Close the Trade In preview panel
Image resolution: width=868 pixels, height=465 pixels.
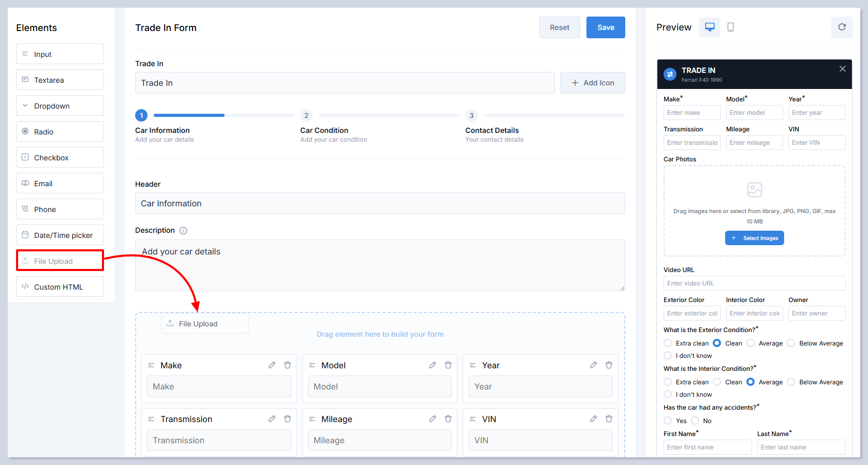pyautogui.click(x=842, y=69)
